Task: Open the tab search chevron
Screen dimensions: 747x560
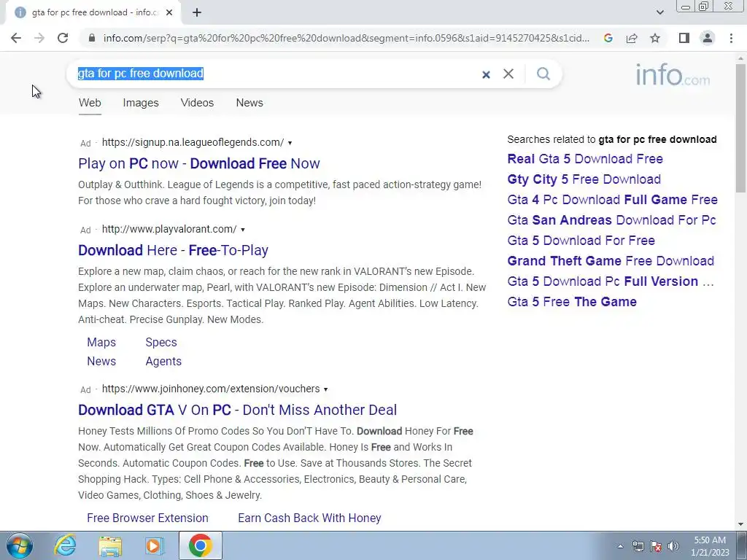Action: pyautogui.click(x=659, y=12)
